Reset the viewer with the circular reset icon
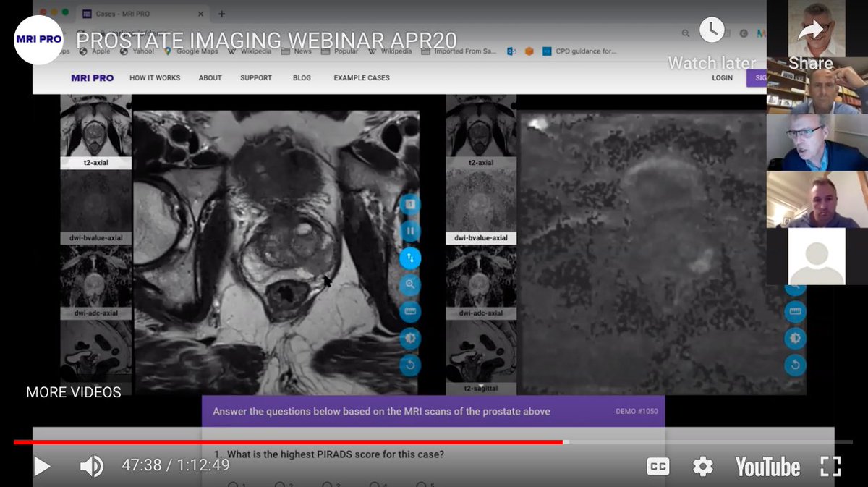 click(409, 365)
